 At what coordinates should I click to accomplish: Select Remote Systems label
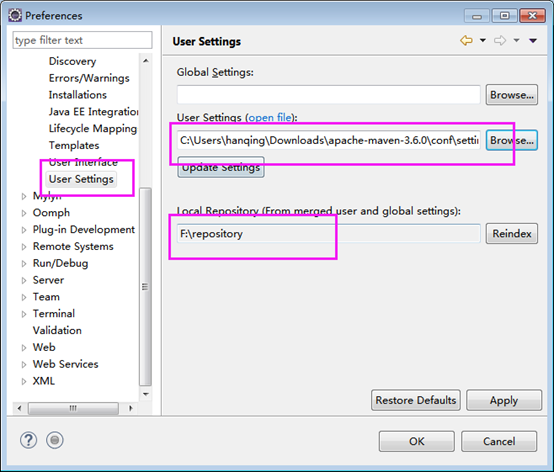coord(73,246)
